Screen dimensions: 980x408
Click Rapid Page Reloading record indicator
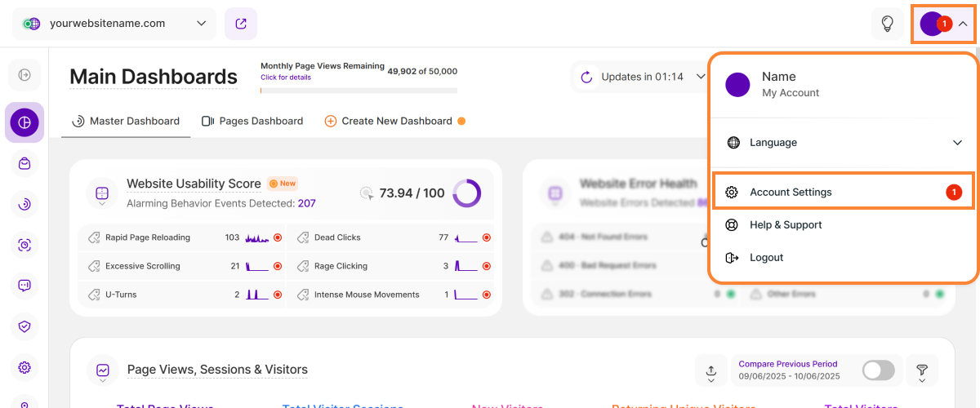(278, 237)
